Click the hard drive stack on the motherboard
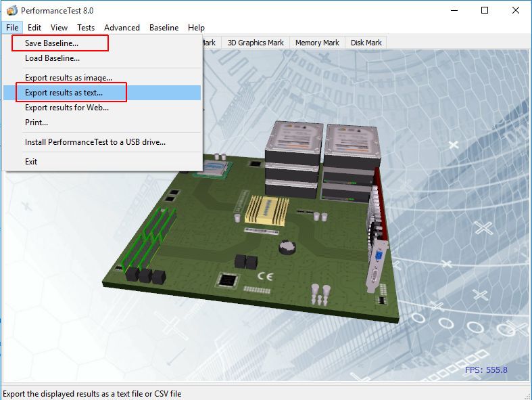This screenshot has width=532, height=400. (x=322, y=162)
